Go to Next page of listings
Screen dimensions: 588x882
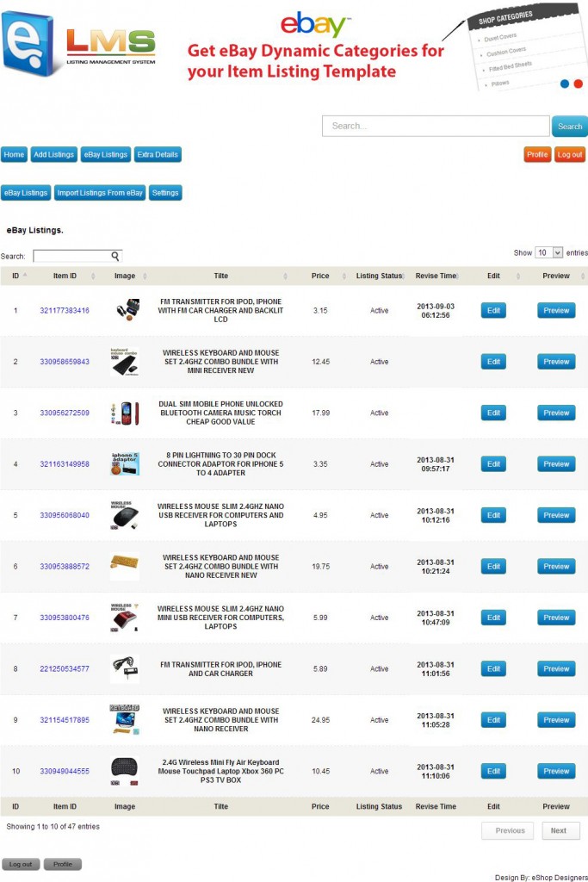click(560, 830)
